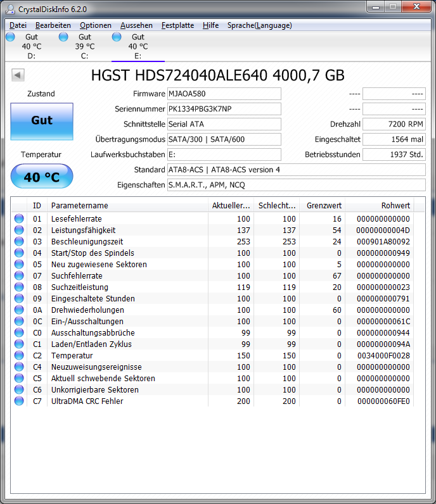Screen dimensions: 436x504
Task: Click the Übertragungsmodus field SATA/300 | SATA/600
Action: (224, 139)
